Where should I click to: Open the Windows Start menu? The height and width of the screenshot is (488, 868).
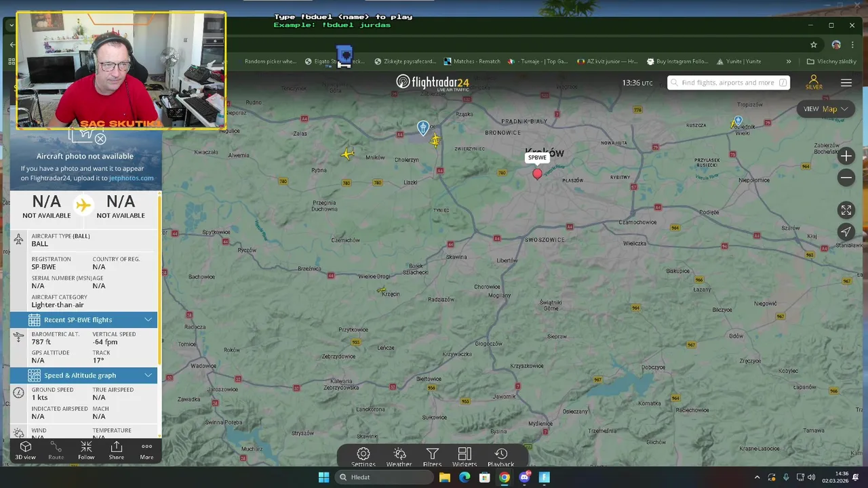tap(323, 477)
